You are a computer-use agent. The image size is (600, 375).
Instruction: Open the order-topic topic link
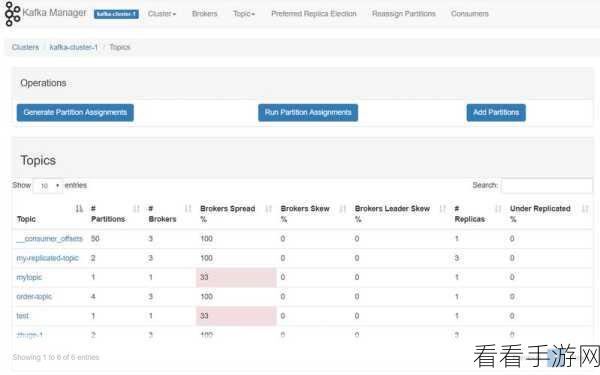(34, 297)
